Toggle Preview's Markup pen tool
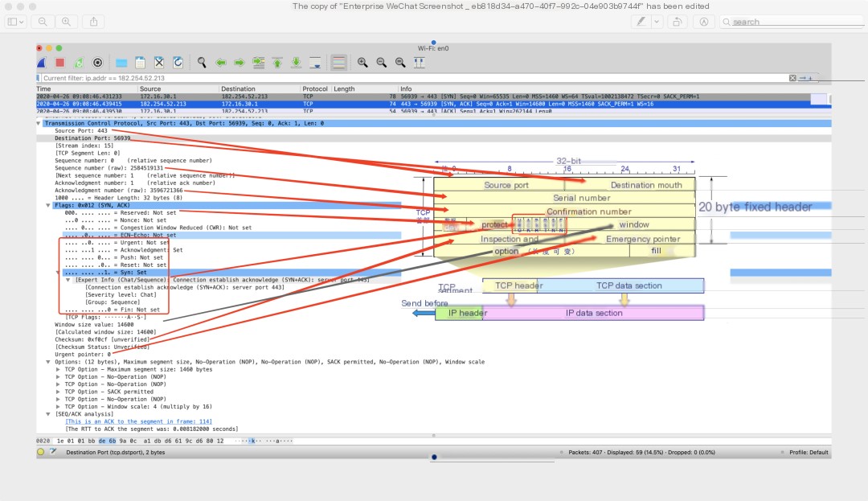Viewport: 868px width, 501px height. (x=641, y=22)
